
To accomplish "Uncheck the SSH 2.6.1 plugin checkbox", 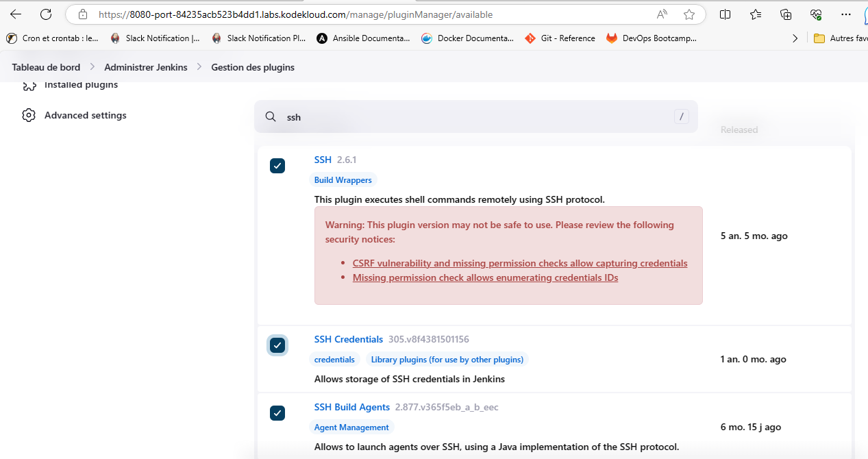I will (277, 166).
